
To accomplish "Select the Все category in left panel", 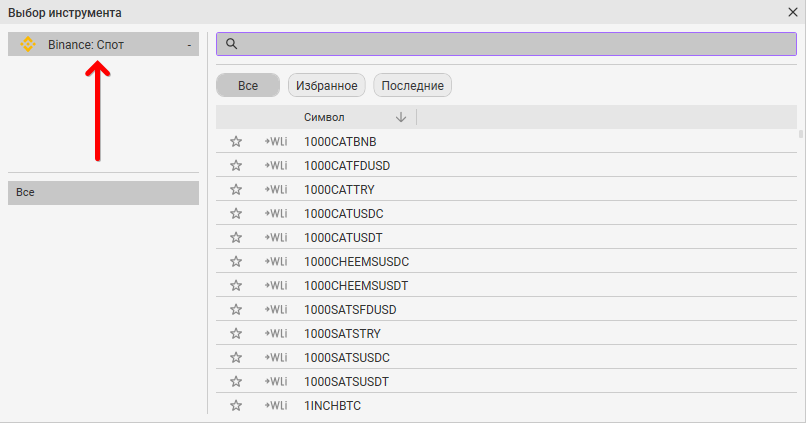I will pyautogui.click(x=103, y=192).
